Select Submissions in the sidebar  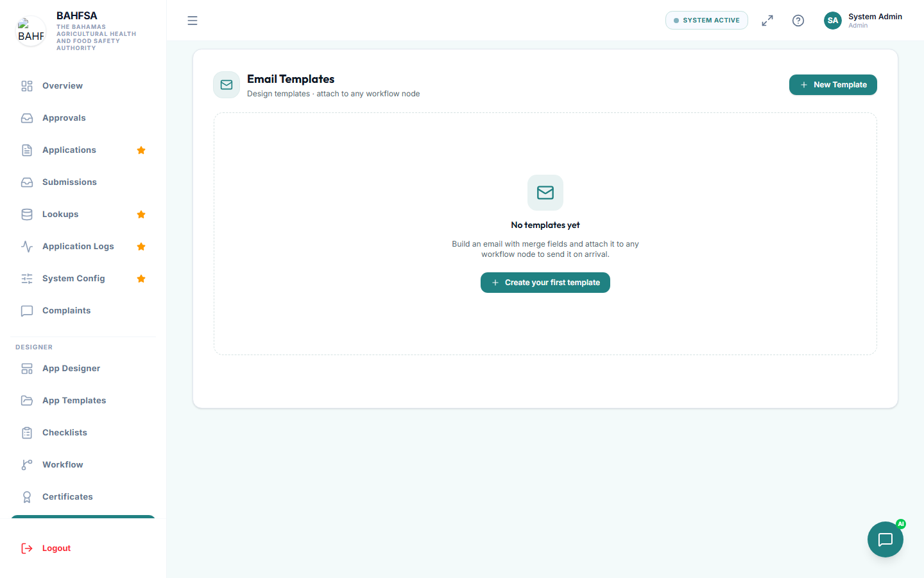83,182
